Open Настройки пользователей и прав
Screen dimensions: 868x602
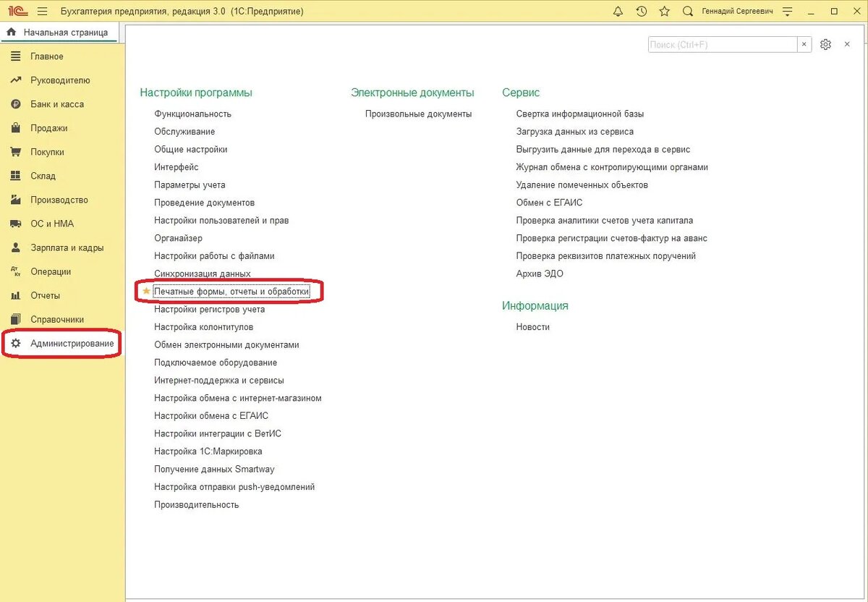(x=221, y=220)
